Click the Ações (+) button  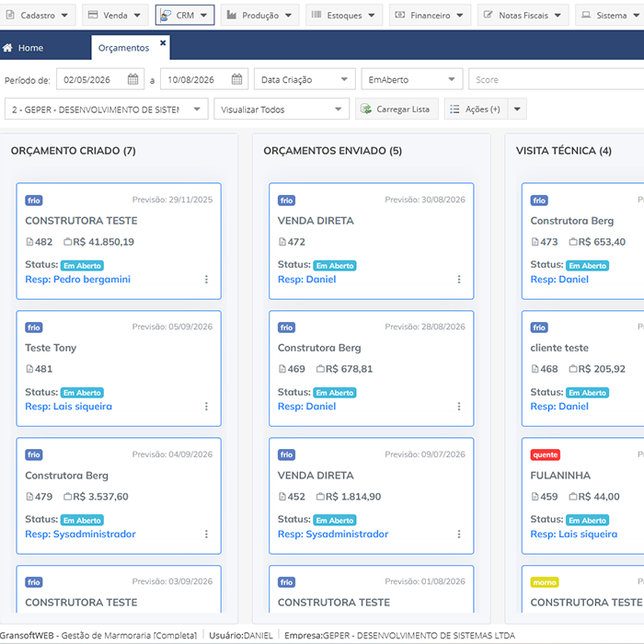point(476,109)
